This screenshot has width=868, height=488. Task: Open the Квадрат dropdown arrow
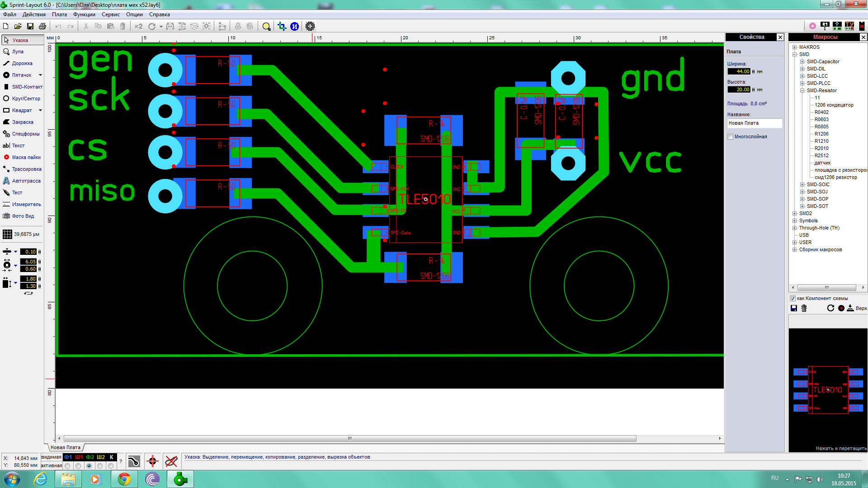click(x=40, y=110)
